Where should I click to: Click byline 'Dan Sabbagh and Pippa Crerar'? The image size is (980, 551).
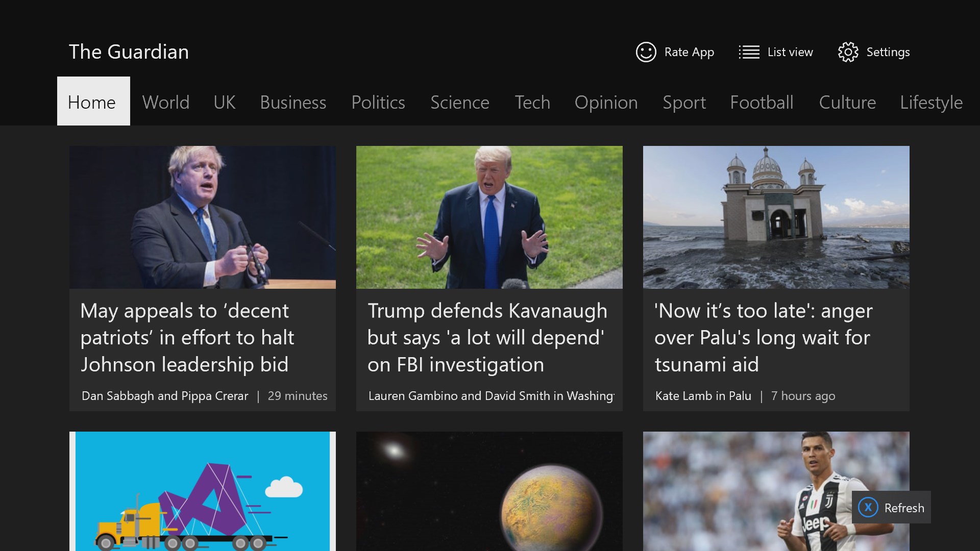[x=165, y=396]
